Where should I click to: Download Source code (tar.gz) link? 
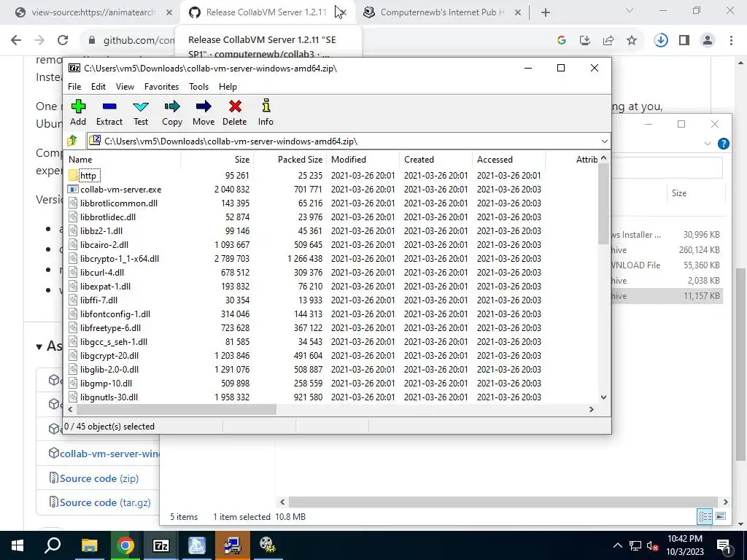105,502
